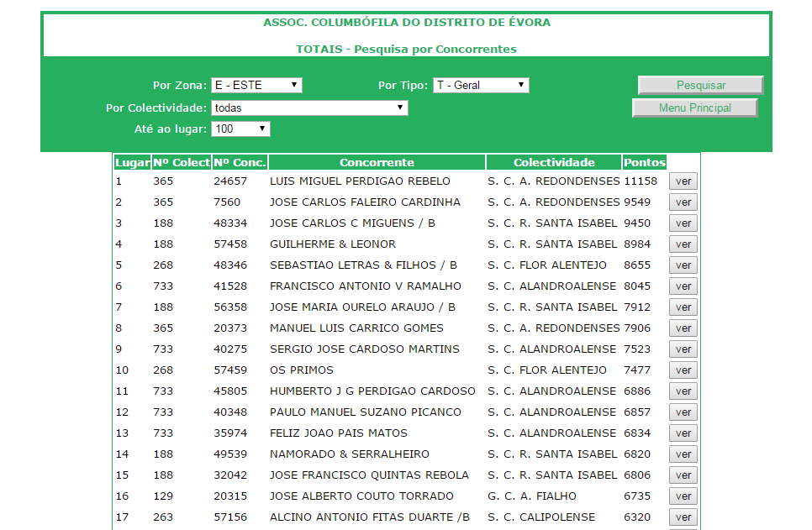View details for Luis Miguel Perdigao Rebelo
Screen dimensions: 812x530
(x=683, y=181)
